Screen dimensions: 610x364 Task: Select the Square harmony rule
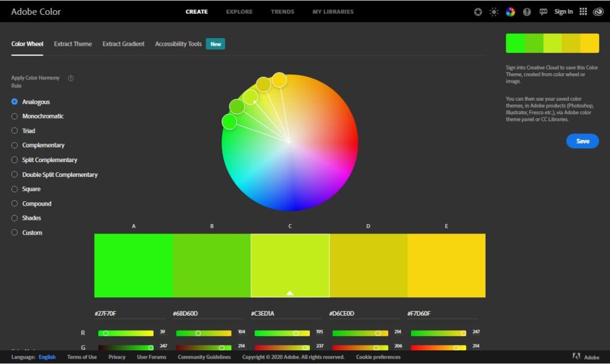point(26,189)
